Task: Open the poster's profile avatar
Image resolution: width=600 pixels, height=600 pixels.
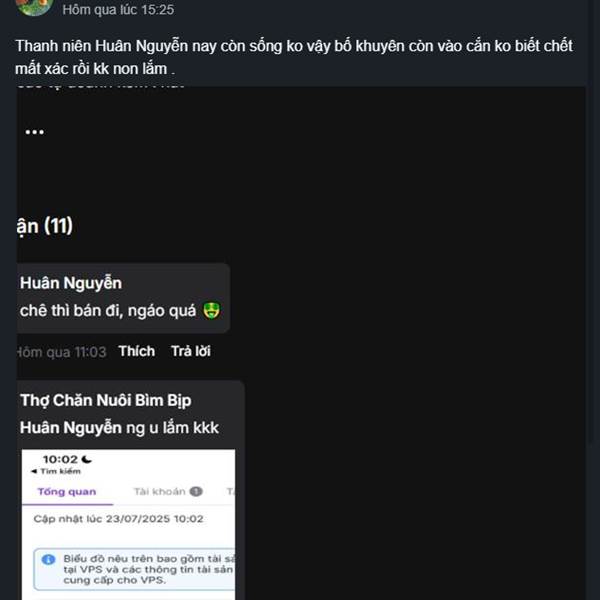Action: pos(34,8)
